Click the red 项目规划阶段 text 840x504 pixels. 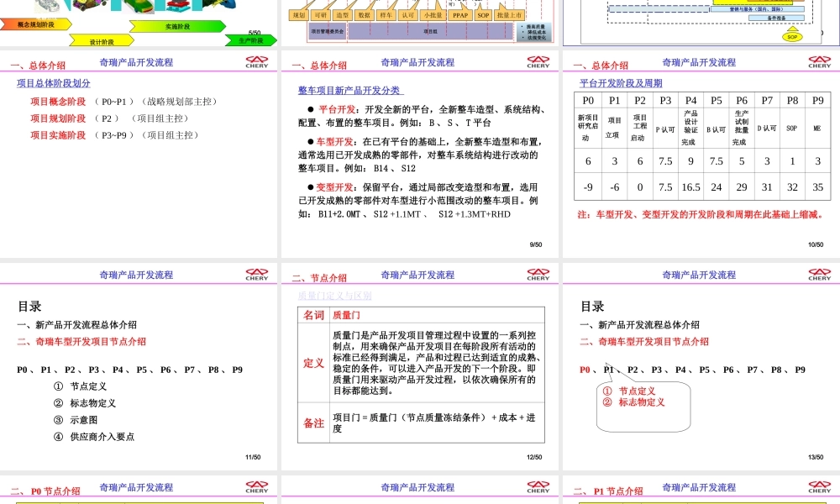point(58,118)
